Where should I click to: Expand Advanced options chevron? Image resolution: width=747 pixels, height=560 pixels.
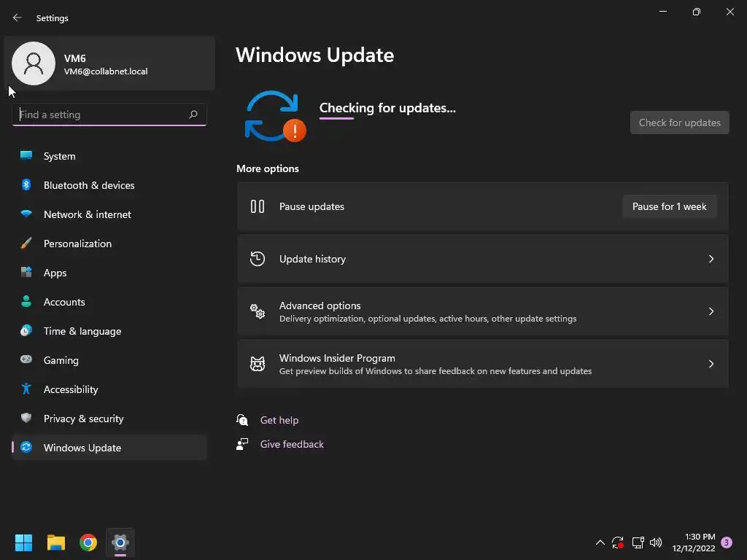(x=711, y=311)
